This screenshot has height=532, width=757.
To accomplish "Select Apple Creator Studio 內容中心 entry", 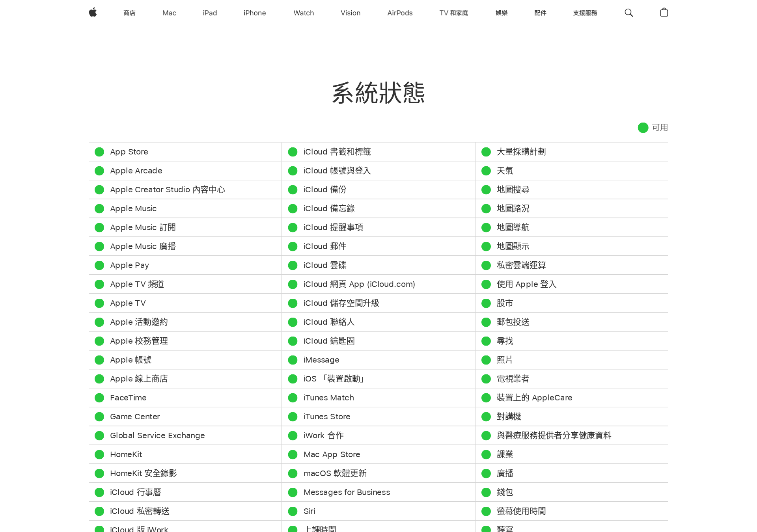I will click(x=168, y=190).
